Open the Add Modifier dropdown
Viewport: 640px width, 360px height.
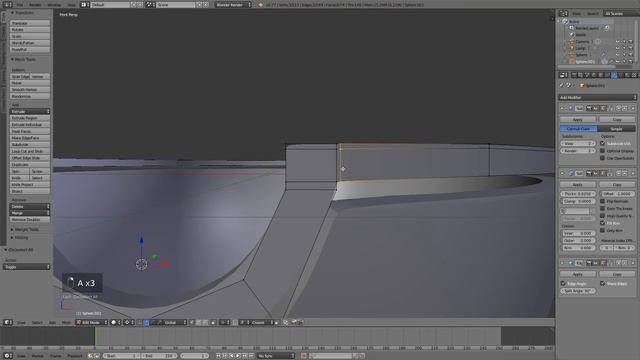click(x=597, y=98)
